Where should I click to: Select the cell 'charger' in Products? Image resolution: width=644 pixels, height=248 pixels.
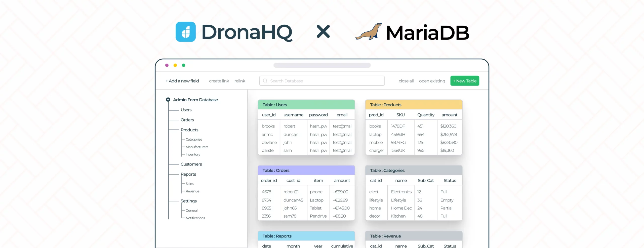coord(377,150)
